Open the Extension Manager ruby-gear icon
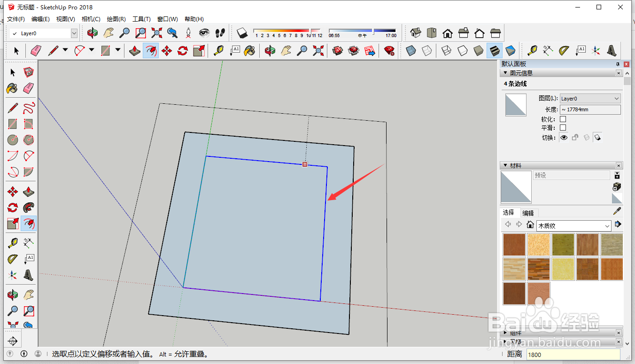Viewport: 635px width, 364px height. (389, 51)
